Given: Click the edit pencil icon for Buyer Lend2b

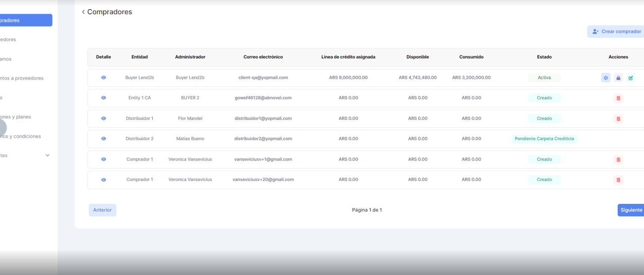Looking at the screenshot, I should click(631, 78).
